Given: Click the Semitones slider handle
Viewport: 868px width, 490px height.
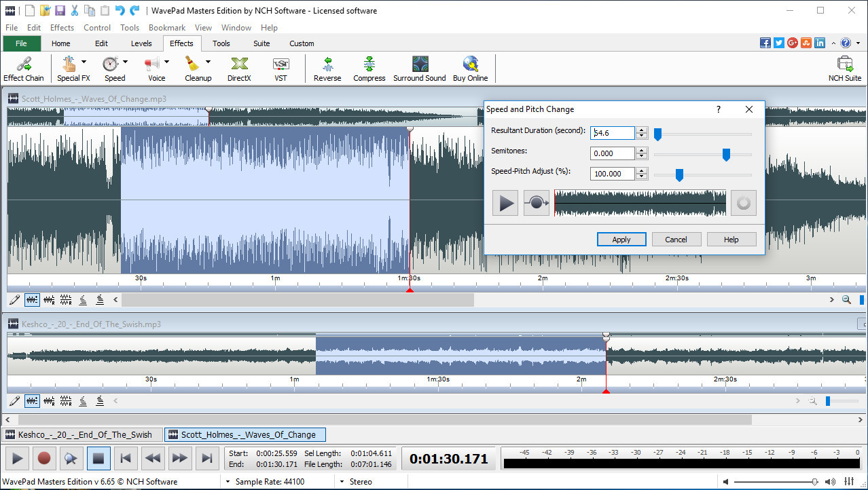Looking at the screenshot, I should click(x=726, y=155).
